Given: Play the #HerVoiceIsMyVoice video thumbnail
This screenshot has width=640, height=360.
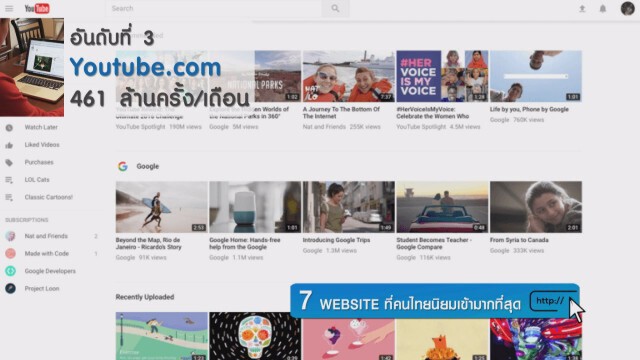Looking at the screenshot, I should [x=442, y=76].
